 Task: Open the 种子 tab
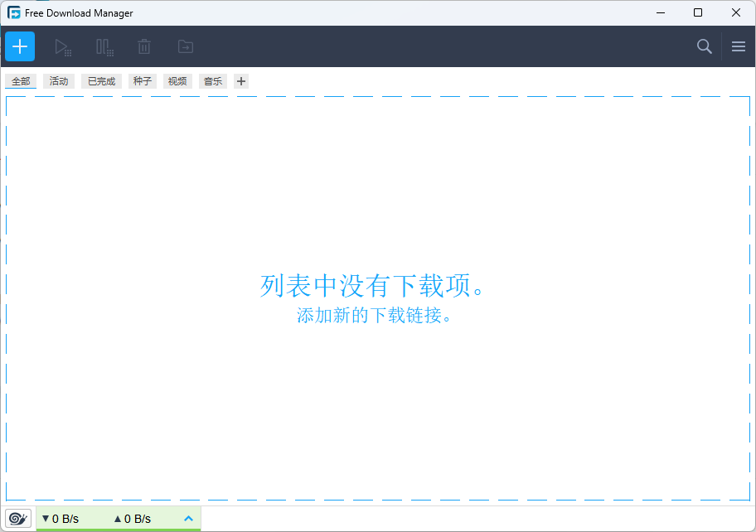click(x=143, y=81)
